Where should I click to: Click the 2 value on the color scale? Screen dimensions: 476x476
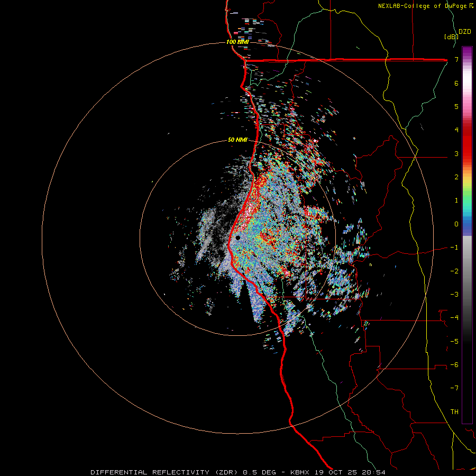456,177
